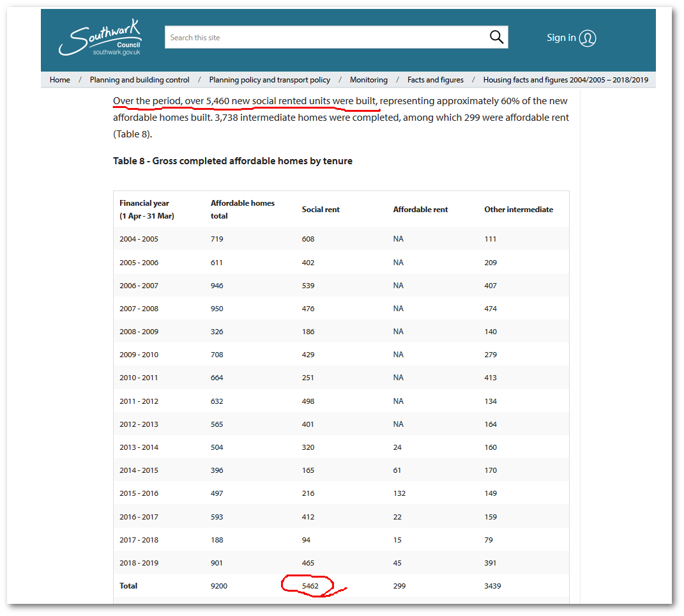684x616 pixels.
Task: Click 719 in the 2004 - 2005 row
Action: pos(217,239)
